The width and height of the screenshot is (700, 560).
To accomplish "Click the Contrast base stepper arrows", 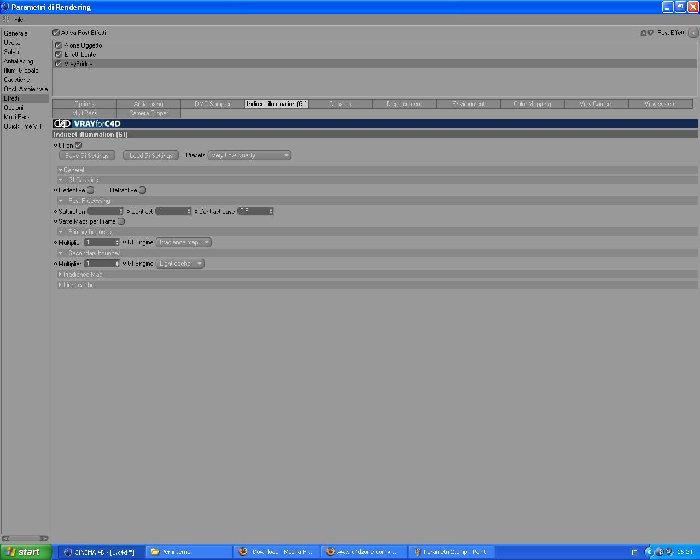I will [x=271, y=211].
